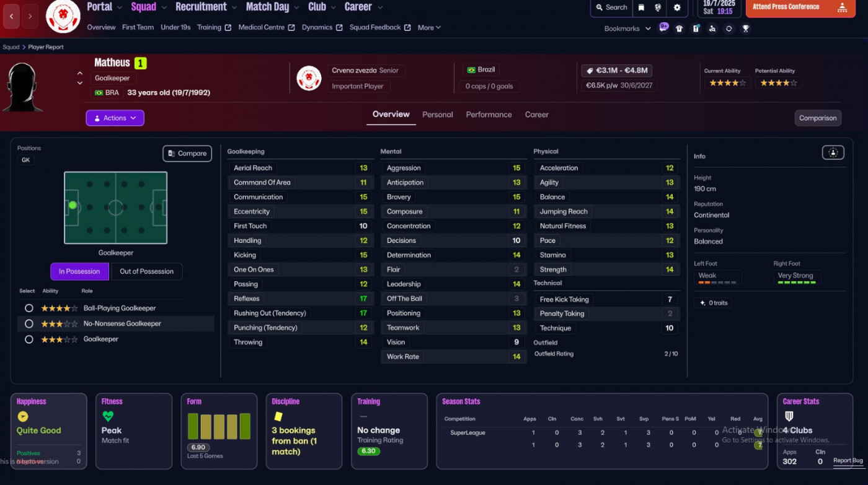Select the Ball-Playing Goalkeeper role radio button
The height and width of the screenshot is (485, 868).
pos(29,308)
